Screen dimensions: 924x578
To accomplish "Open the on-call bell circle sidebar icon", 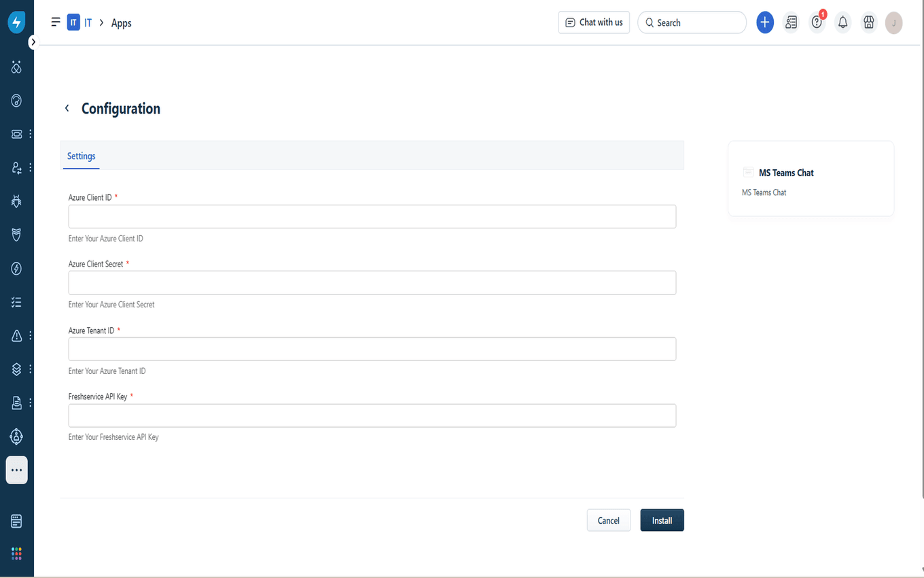I will tap(17, 436).
